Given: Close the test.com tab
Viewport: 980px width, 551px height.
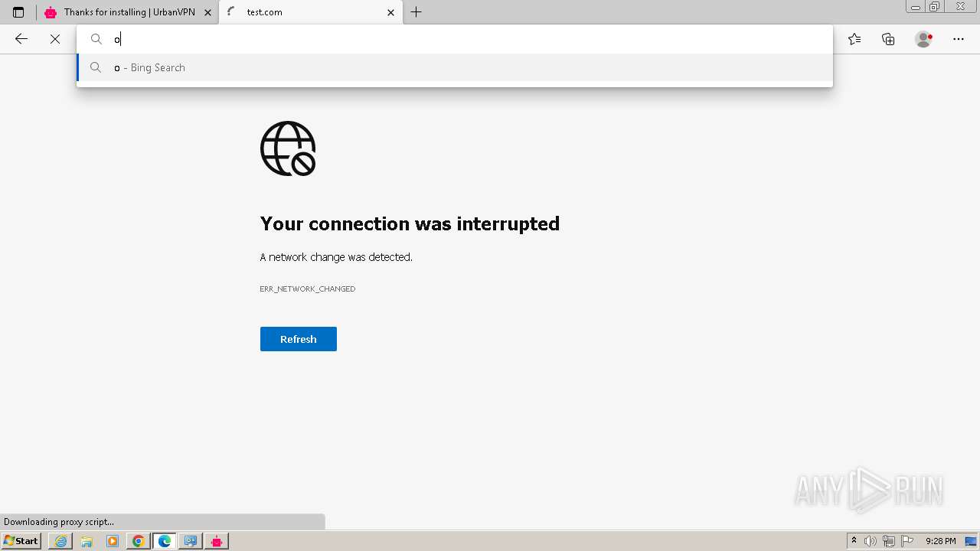Looking at the screenshot, I should click(x=390, y=12).
